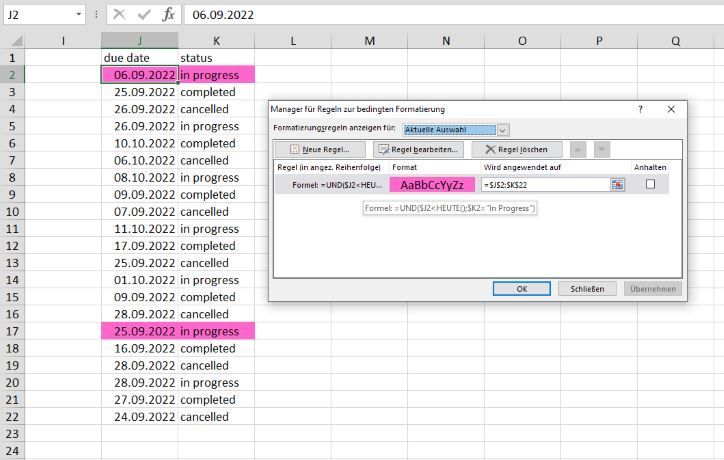Click the 'due date' header cell
The height and width of the screenshot is (460, 724).
tap(139, 58)
